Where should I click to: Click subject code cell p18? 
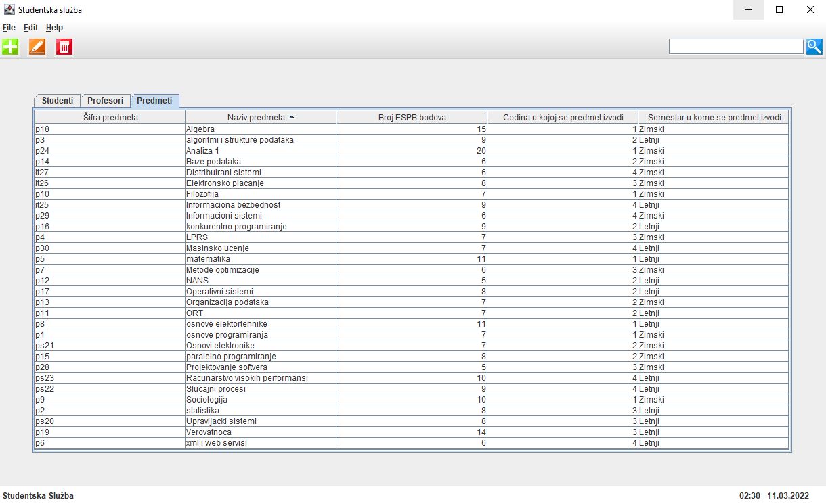[x=110, y=129]
